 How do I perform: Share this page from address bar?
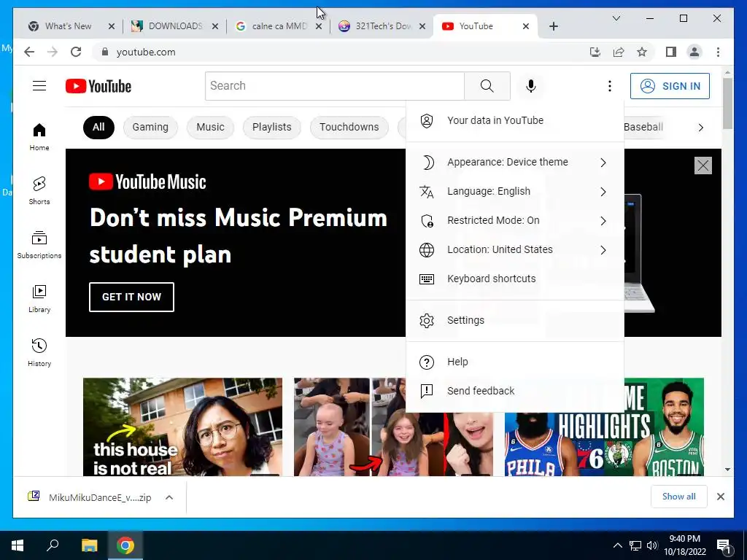tap(619, 52)
